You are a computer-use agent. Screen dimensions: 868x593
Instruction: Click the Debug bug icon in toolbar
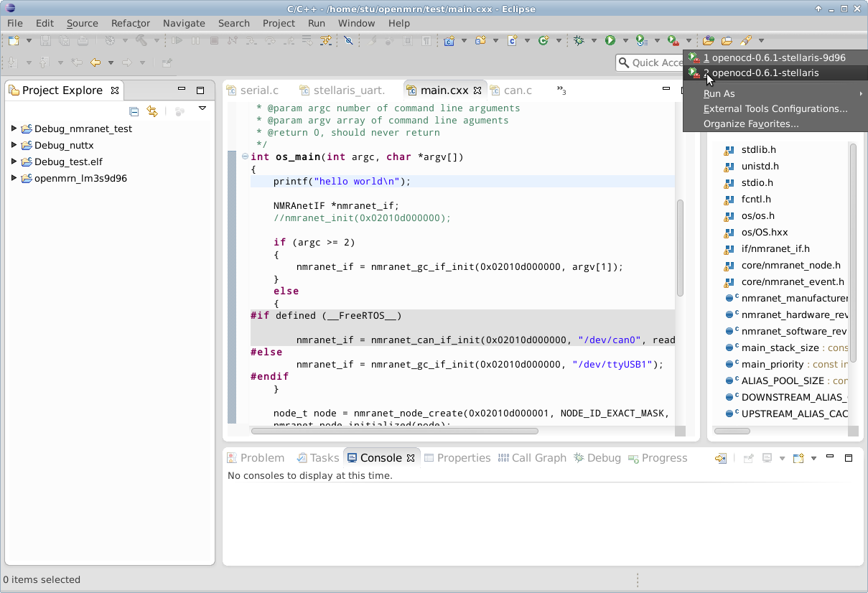(579, 41)
